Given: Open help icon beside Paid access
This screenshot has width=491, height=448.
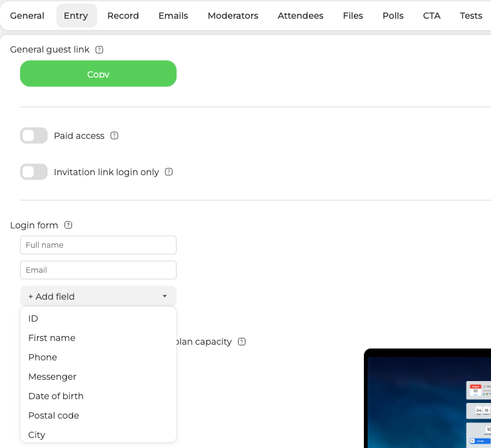Looking at the screenshot, I should point(114,135).
